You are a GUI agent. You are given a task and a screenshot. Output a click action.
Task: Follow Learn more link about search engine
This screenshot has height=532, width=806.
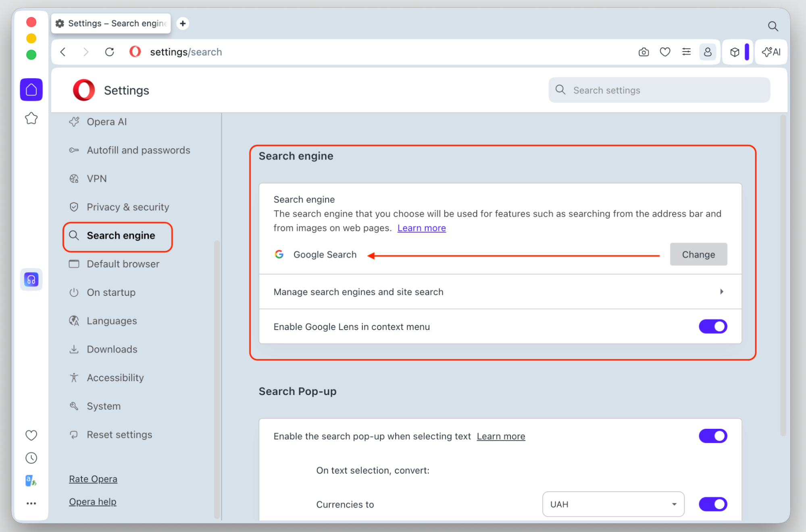click(421, 228)
